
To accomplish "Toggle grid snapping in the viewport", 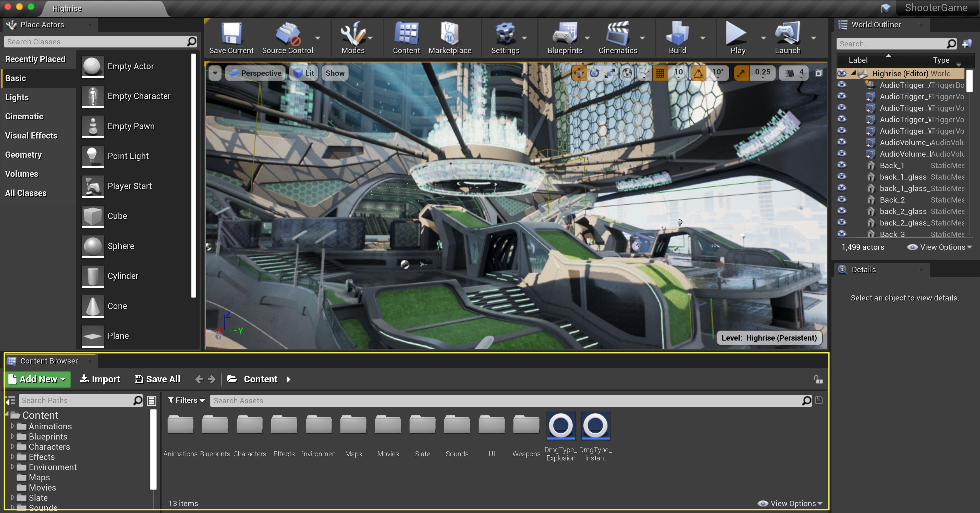I will 660,73.
